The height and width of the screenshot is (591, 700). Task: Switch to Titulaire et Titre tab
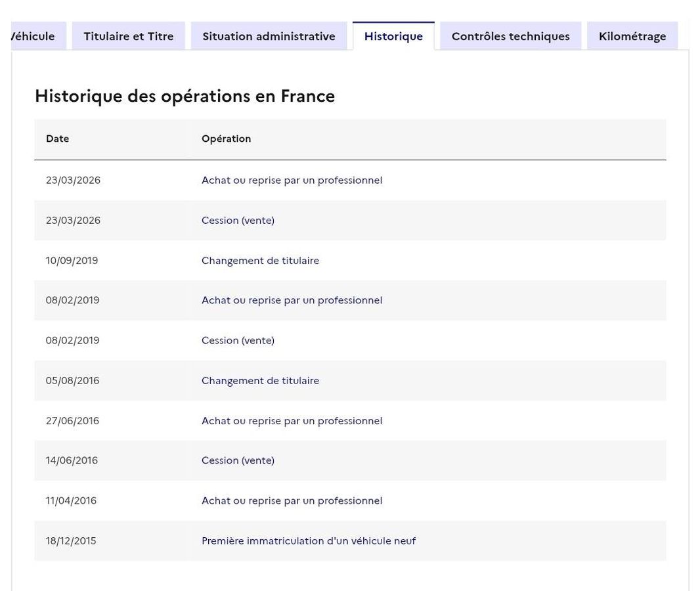[129, 36]
